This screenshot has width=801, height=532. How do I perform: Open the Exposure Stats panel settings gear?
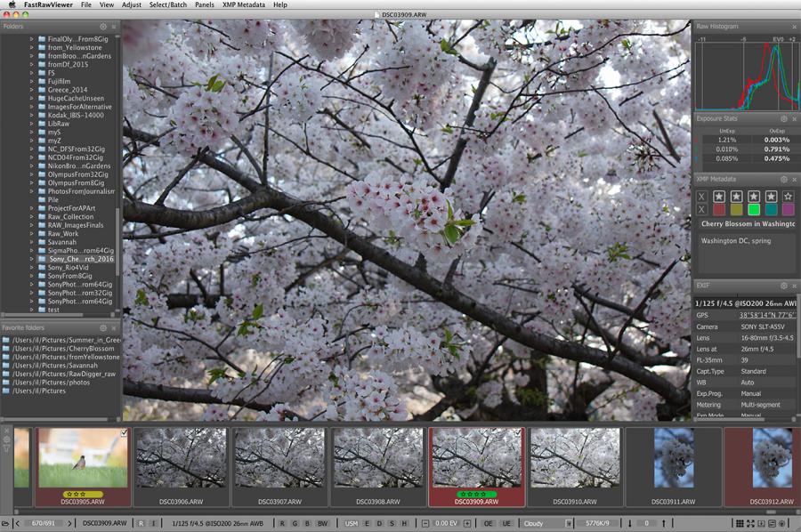tap(783, 118)
